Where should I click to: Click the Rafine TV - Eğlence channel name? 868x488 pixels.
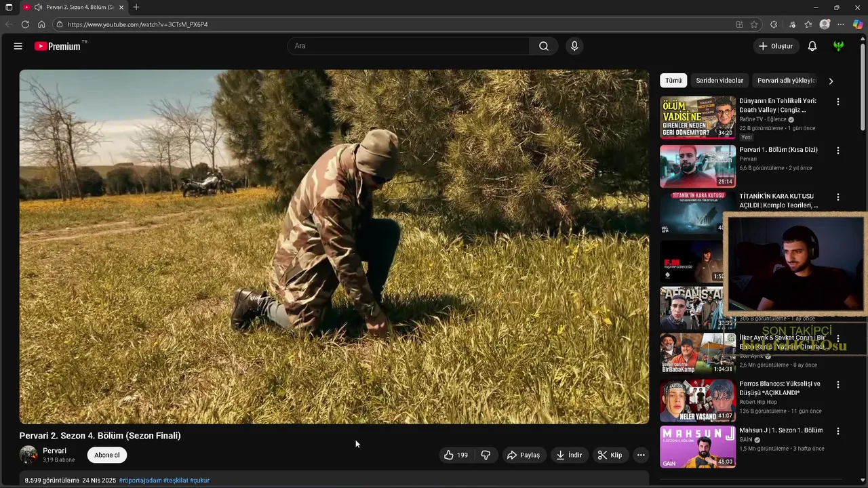(x=763, y=119)
